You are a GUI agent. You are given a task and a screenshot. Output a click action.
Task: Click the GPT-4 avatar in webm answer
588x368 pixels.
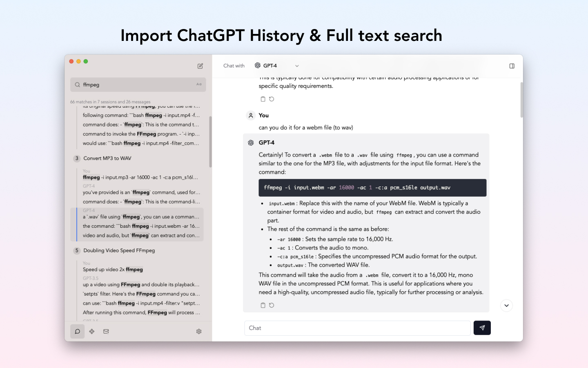(251, 143)
